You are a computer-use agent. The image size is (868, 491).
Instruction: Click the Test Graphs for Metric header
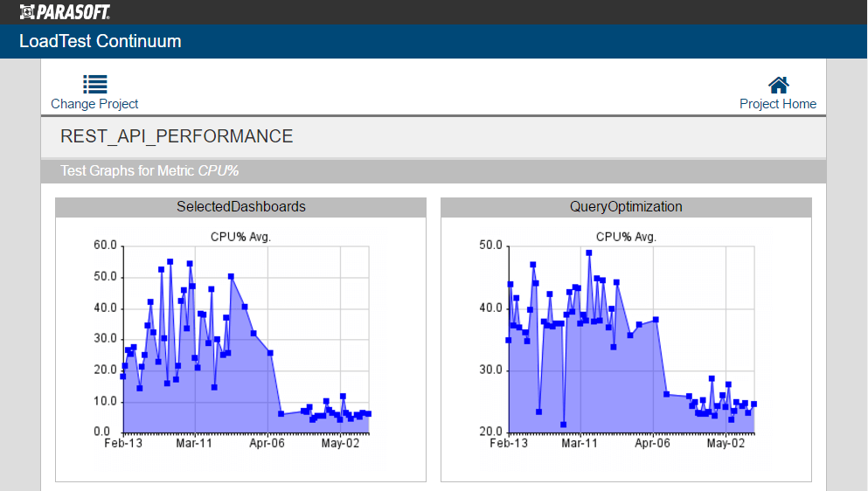(149, 171)
